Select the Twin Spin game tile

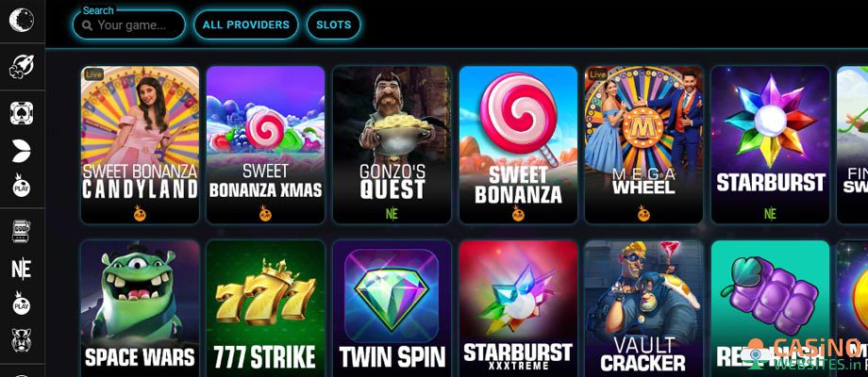(x=392, y=308)
